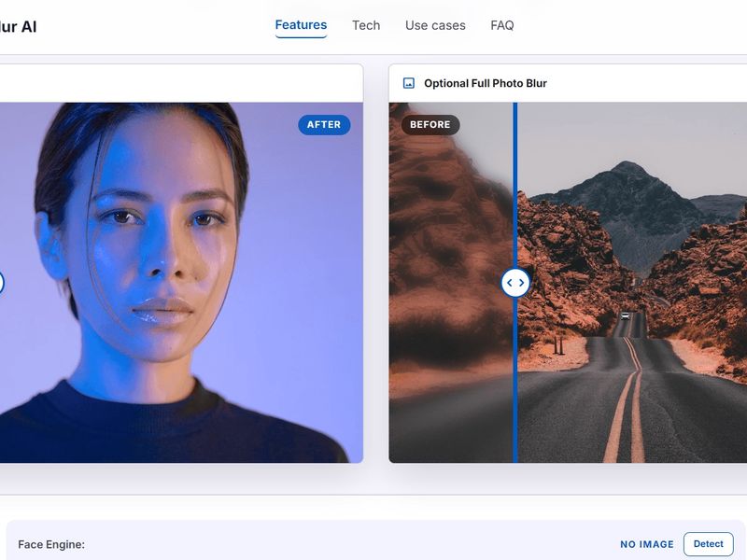Click the portrait photo of the woman
This screenshot has width=747, height=560.
(x=181, y=283)
